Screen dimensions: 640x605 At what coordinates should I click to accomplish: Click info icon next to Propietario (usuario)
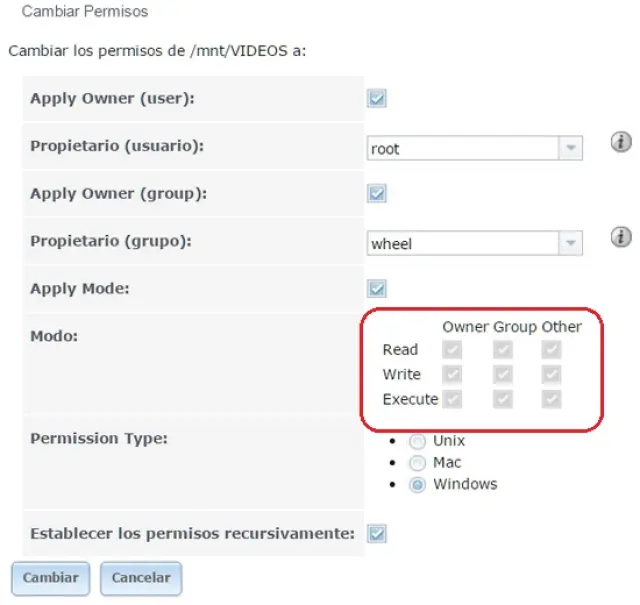(621, 143)
